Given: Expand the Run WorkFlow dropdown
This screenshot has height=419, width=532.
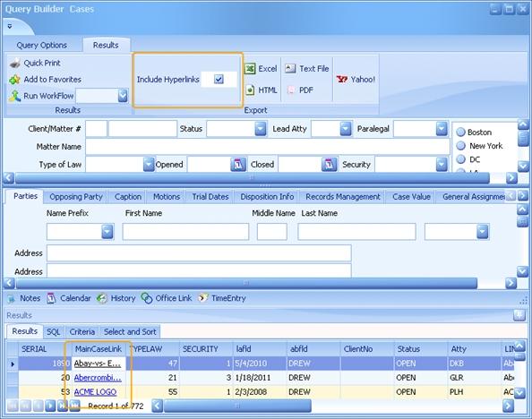Looking at the screenshot, I should click(x=123, y=96).
